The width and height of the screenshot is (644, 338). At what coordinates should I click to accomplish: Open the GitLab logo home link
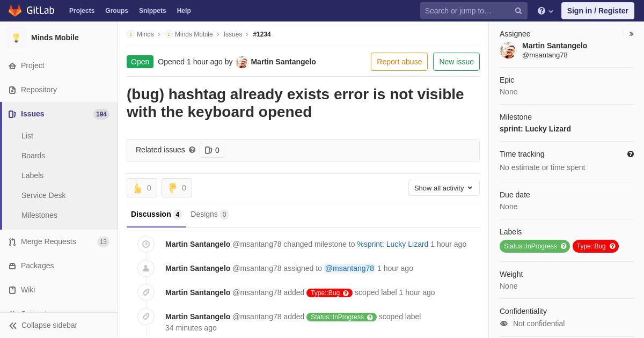click(31, 11)
